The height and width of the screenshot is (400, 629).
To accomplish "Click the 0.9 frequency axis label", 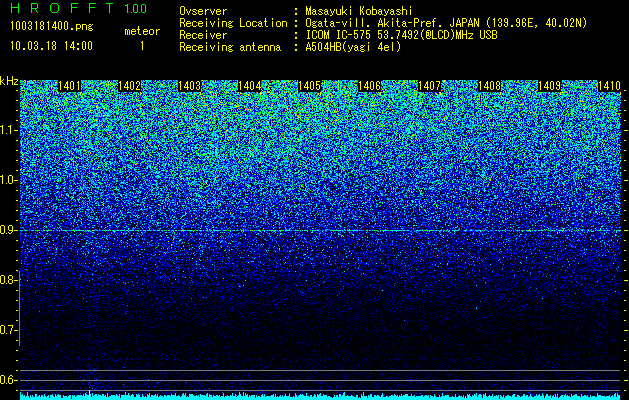I will coord(8,230).
